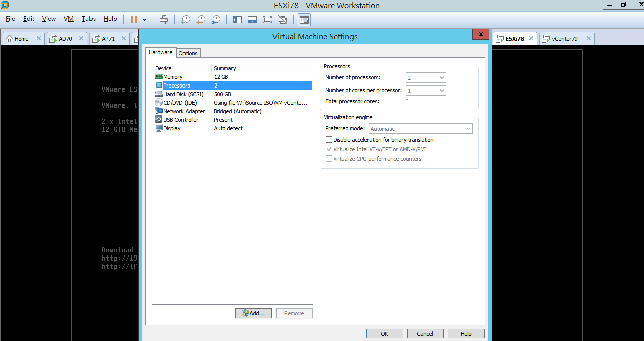Click 'Using file W:\Source ISO' summary
The height and width of the screenshot is (341, 644).
[260, 103]
